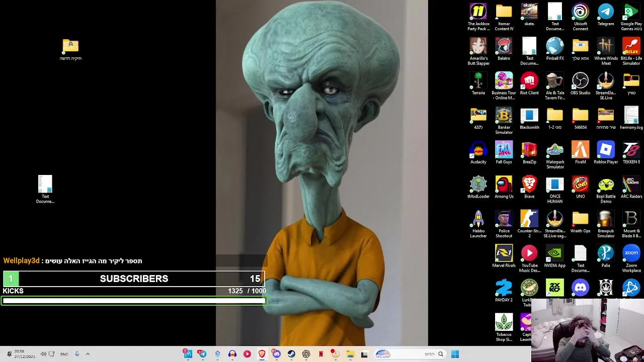
Task: Open ChatGPT from the taskbar
Action: (306, 354)
